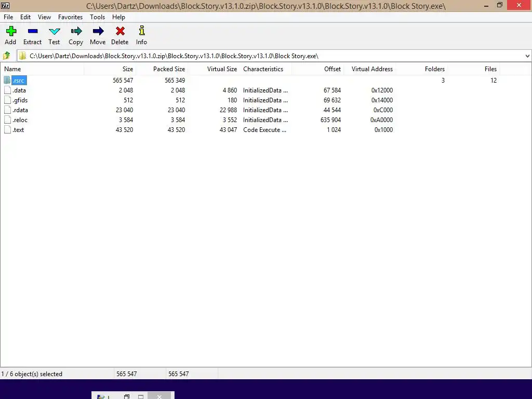The image size is (532, 399).
Task: Sort by the Virtual Size column header
Action: point(214,69)
